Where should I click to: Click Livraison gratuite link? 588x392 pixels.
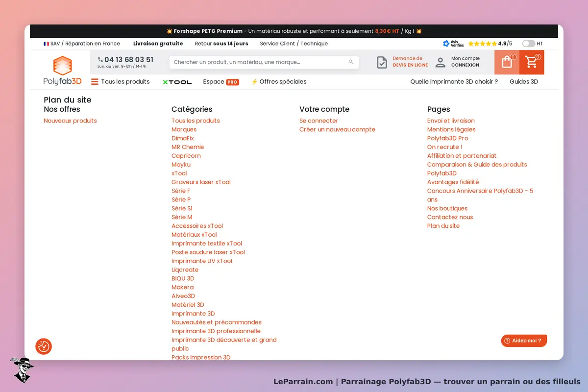(158, 44)
